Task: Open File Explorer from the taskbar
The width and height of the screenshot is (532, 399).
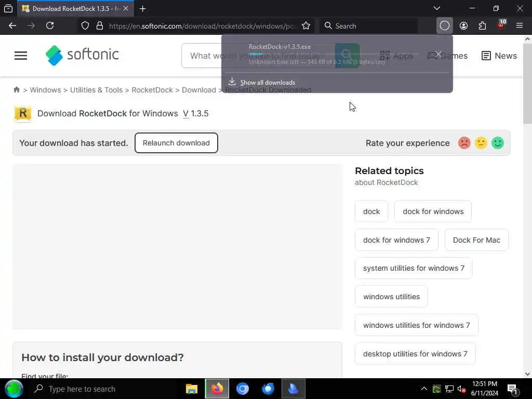Action: [x=192, y=389]
